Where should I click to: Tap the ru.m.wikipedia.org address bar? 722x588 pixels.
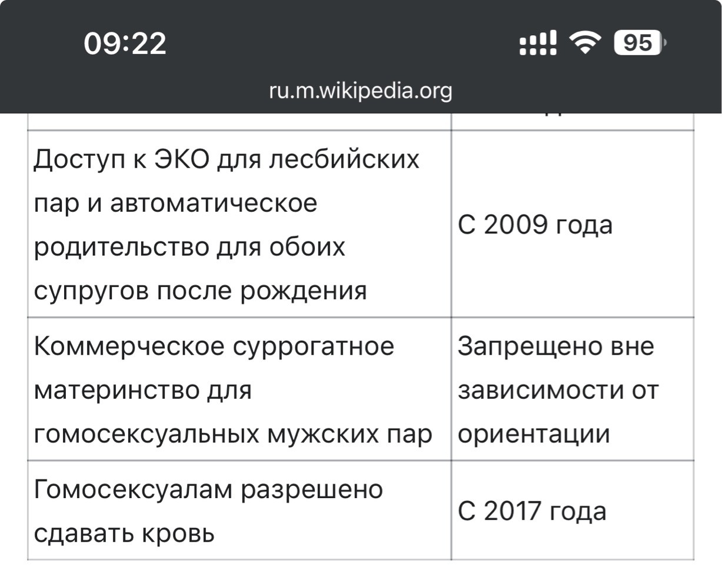pos(361,91)
